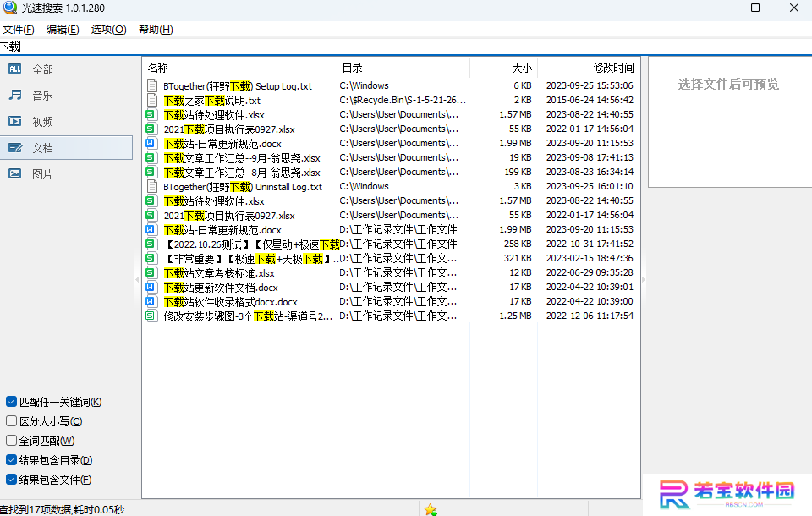Click the 321 KB size cell

(518, 258)
